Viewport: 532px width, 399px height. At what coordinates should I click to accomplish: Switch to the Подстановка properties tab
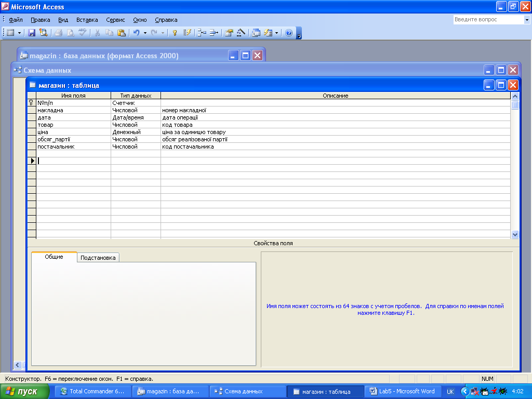click(x=98, y=258)
